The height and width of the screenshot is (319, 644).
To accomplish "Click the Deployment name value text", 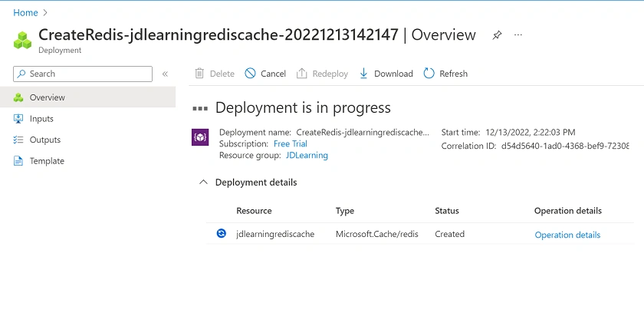I will (x=363, y=132).
